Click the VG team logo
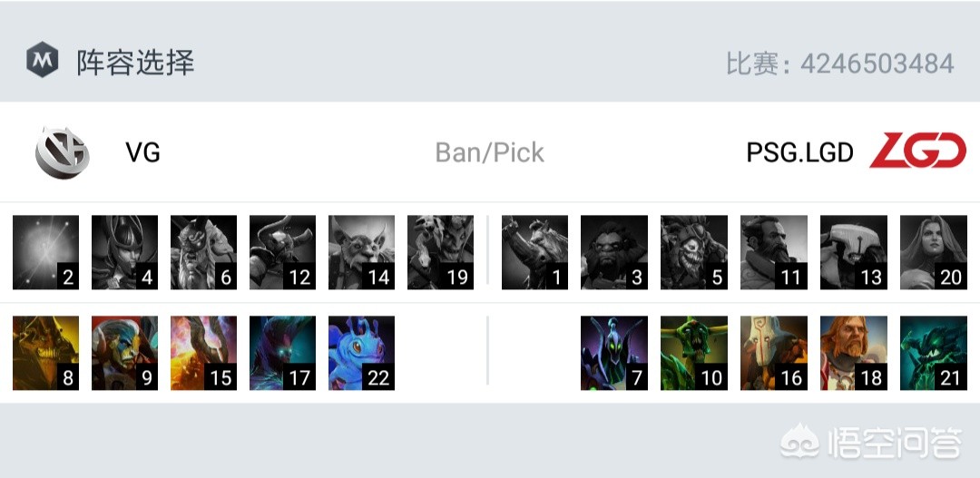 pos(63,151)
